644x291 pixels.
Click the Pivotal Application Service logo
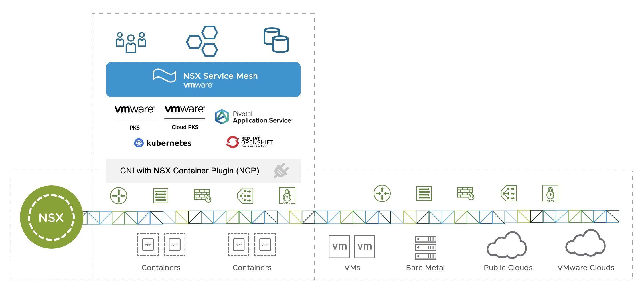click(x=253, y=117)
